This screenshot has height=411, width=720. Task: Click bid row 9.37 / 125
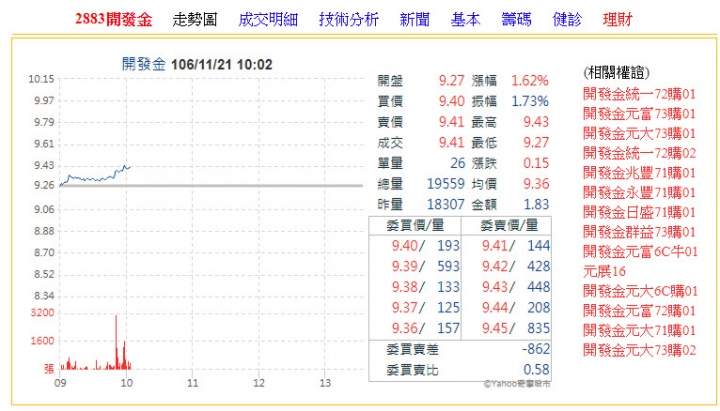click(x=425, y=308)
